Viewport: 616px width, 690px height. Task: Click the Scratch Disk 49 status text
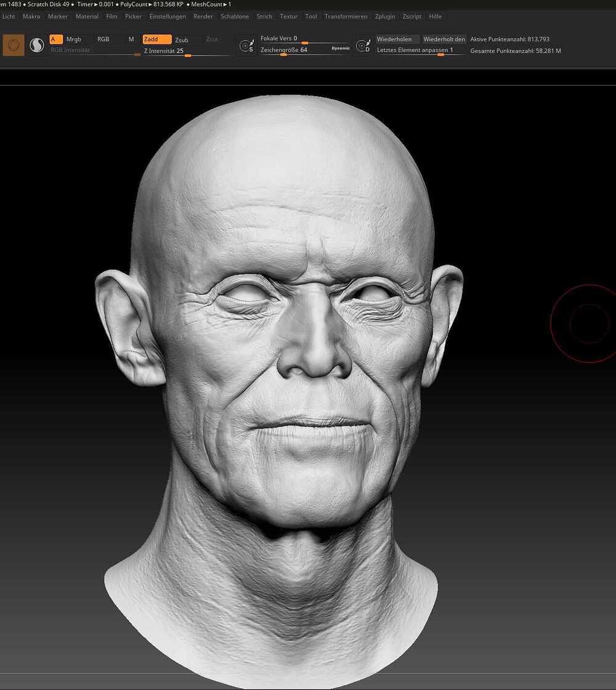[49, 4]
